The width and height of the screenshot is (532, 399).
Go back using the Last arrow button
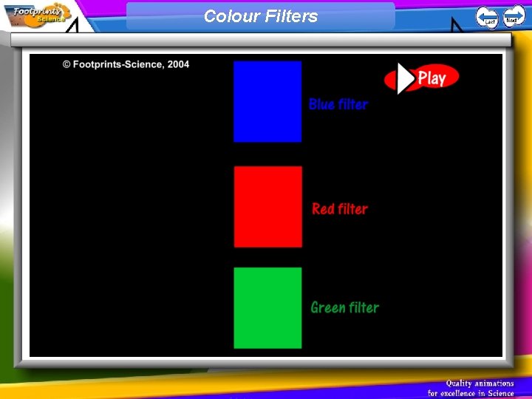click(487, 17)
